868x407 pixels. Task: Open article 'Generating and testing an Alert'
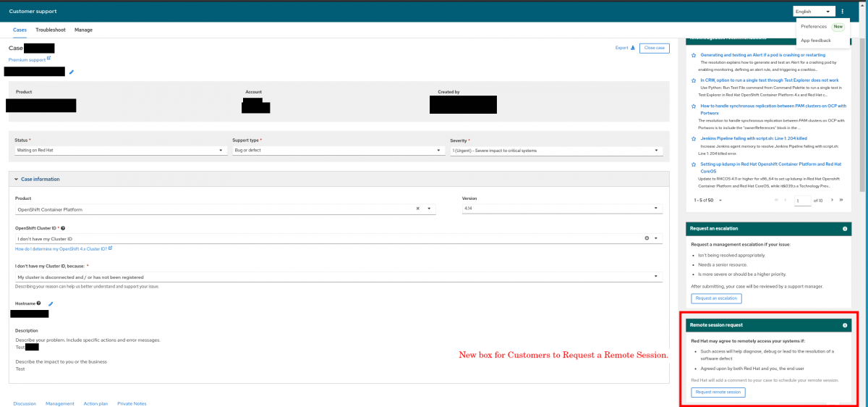coord(762,55)
